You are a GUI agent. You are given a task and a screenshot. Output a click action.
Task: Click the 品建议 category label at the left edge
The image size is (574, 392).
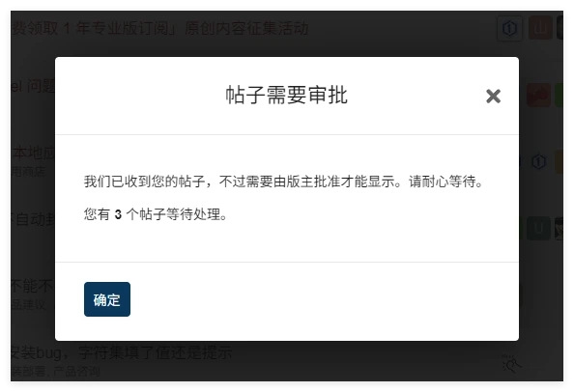(x=28, y=304)
